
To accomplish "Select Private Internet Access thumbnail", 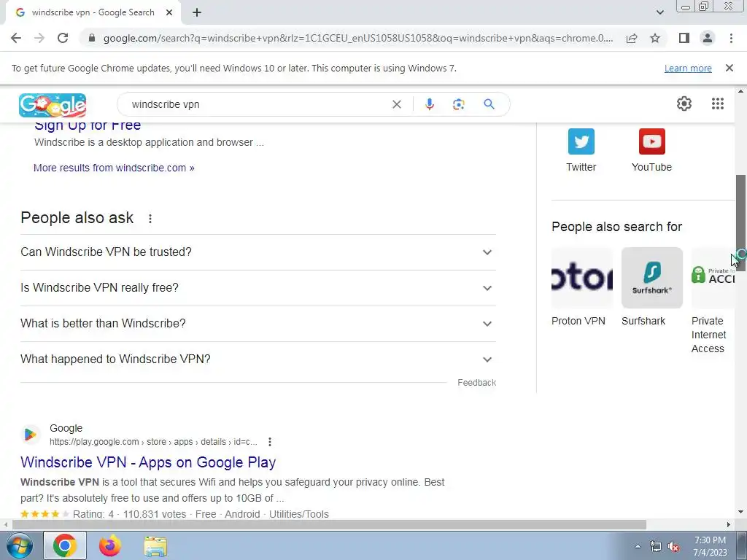I will pyautogui.click(x=713, y=278).
